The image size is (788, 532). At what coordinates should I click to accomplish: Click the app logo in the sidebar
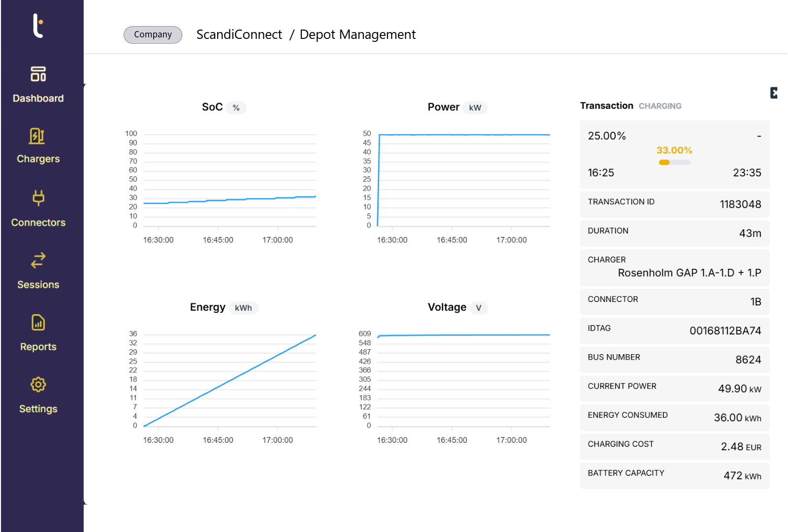(38, 26)
